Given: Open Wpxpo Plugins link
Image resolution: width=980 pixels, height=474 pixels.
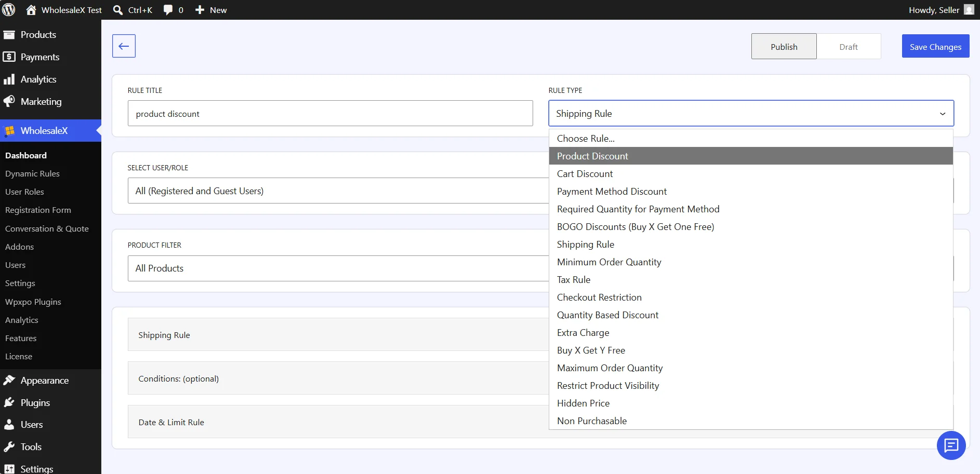Looking at the screenshot, I should tap(33, 302).
